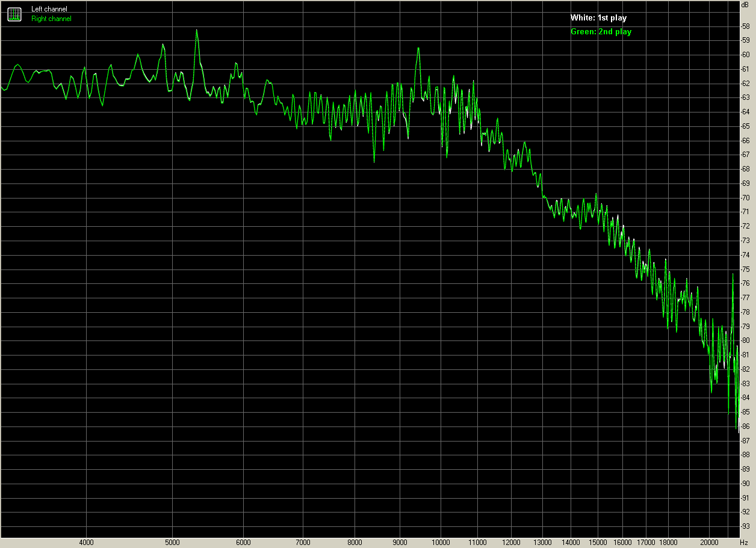Click the -65 dB scale label
This screenshot has height=548, width=756.
point(745,126)
